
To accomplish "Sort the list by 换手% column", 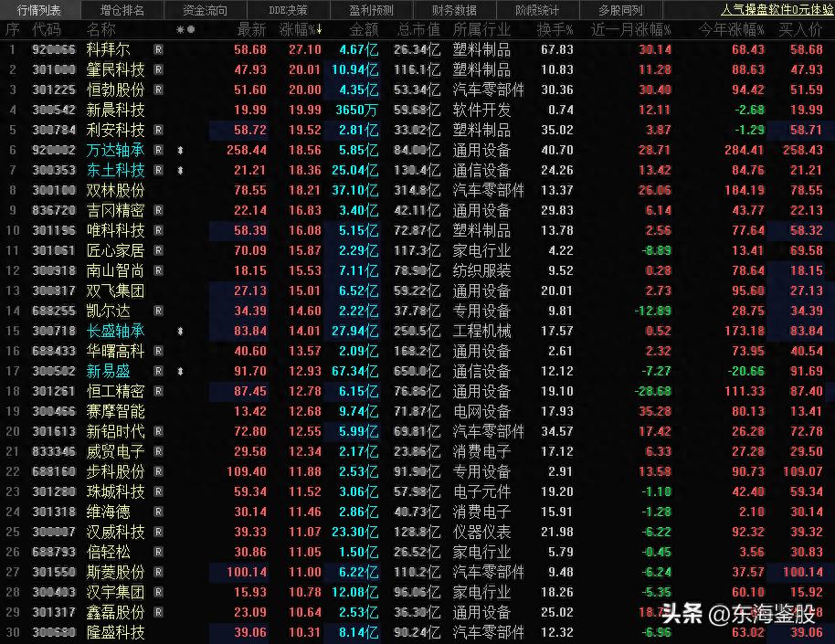I will 557,28.
